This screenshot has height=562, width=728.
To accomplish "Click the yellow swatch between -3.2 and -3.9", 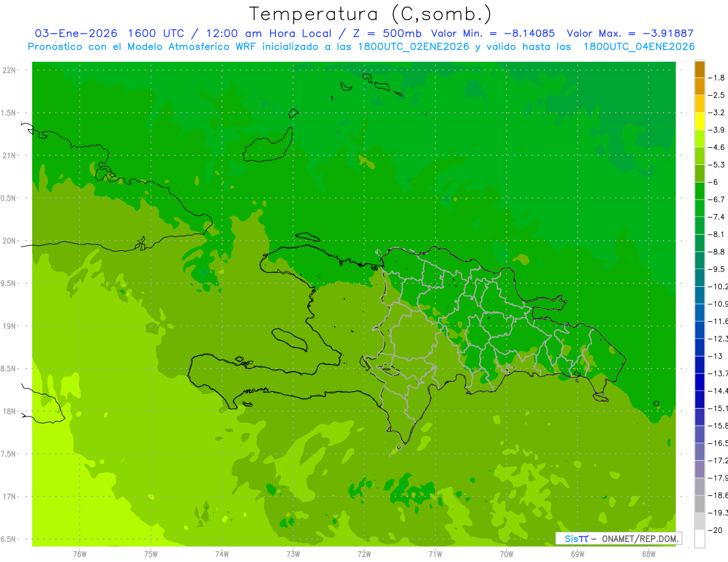I will pos(699,121).
